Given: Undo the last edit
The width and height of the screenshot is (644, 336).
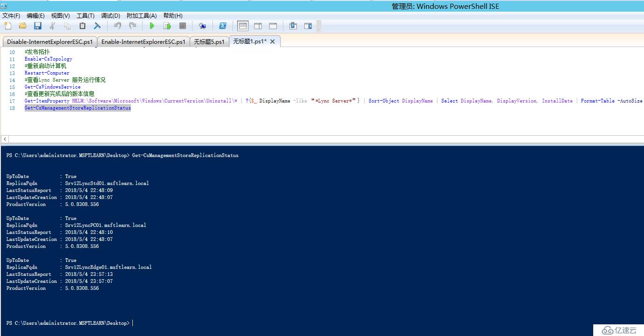Looking at the screenshot, I should click(x=117, y=26).
